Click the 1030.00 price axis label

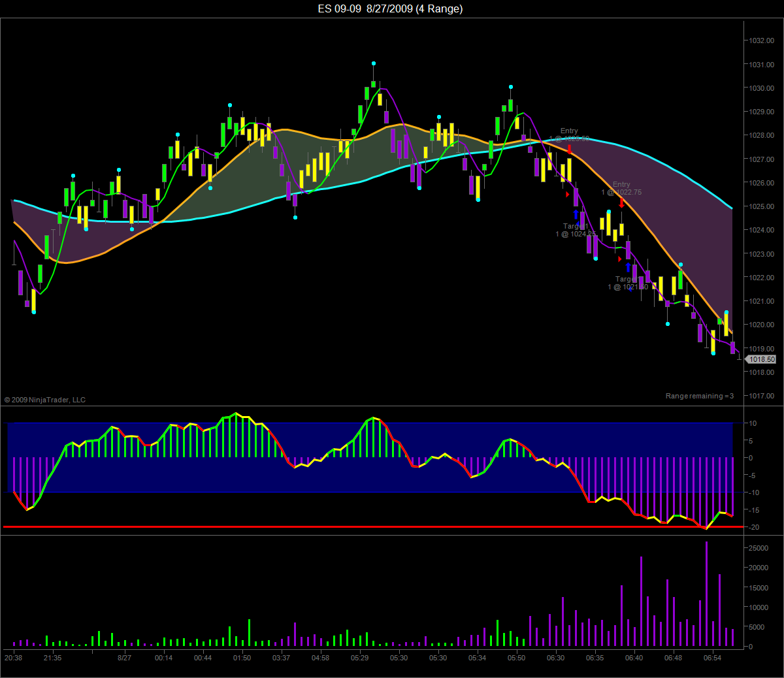click(761, 88)
